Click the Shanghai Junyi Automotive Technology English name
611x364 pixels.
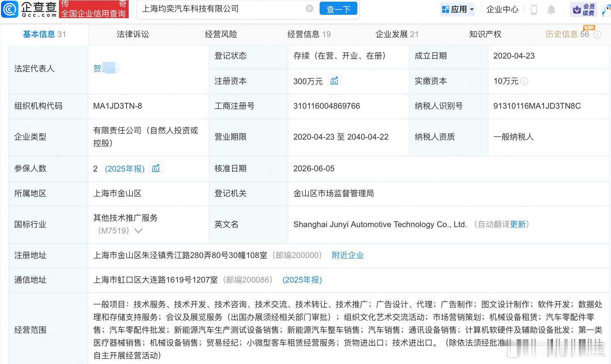(380, 224)
